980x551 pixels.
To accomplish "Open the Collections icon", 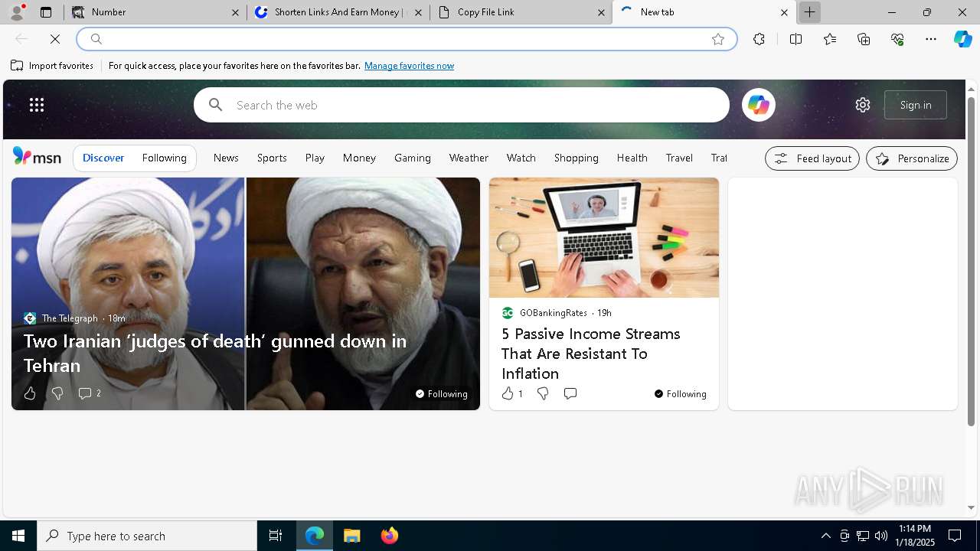I will (864, 39).
